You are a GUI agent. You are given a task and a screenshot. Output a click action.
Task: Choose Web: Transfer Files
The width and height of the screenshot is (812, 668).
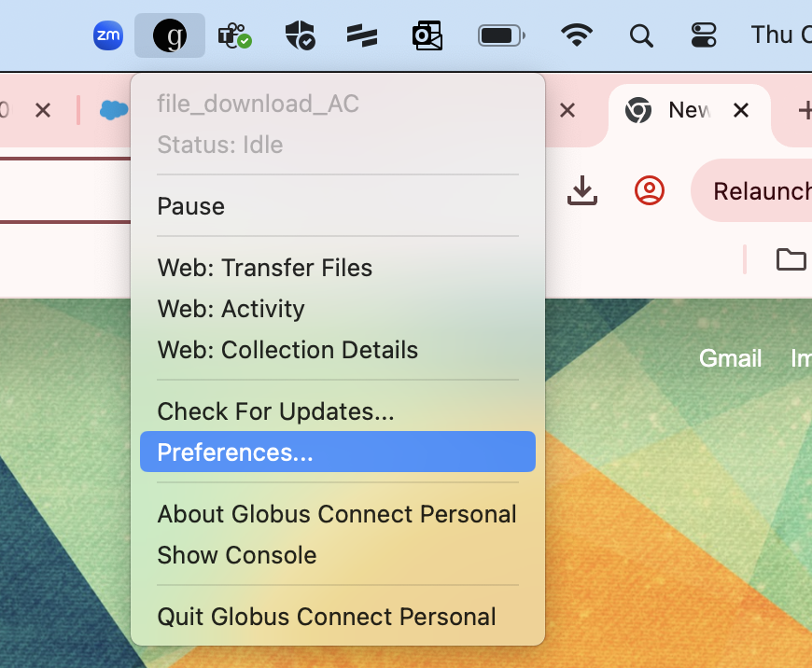pos(338,268)
